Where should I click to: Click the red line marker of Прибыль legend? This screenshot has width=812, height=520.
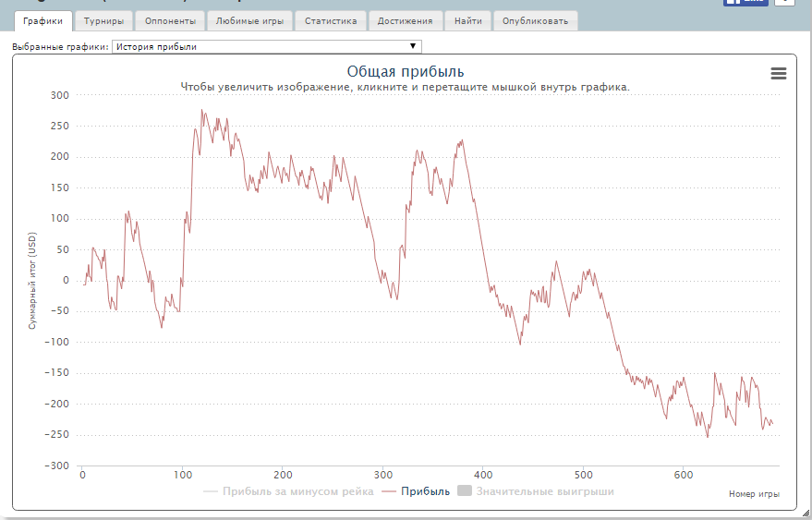click(x=389, y=491)
